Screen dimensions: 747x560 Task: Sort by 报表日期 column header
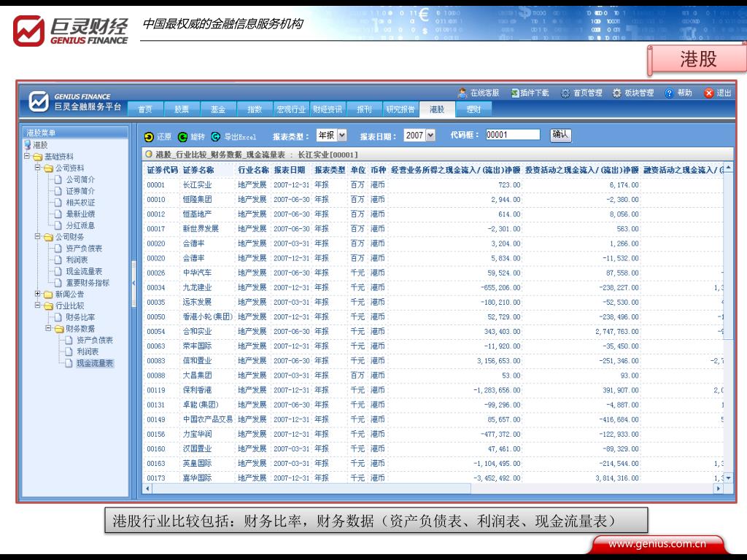point(289,170)
